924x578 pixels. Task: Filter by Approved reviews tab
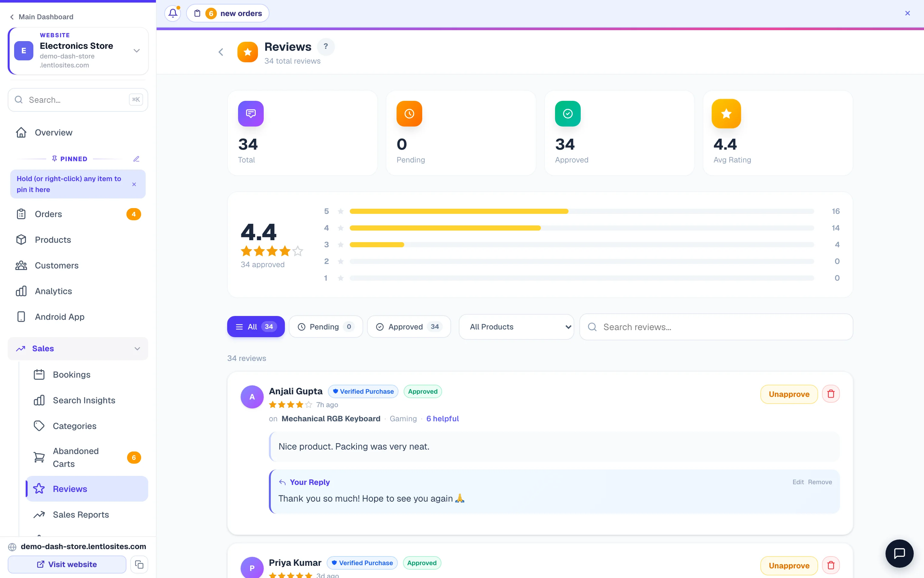(x=409, y=327)
